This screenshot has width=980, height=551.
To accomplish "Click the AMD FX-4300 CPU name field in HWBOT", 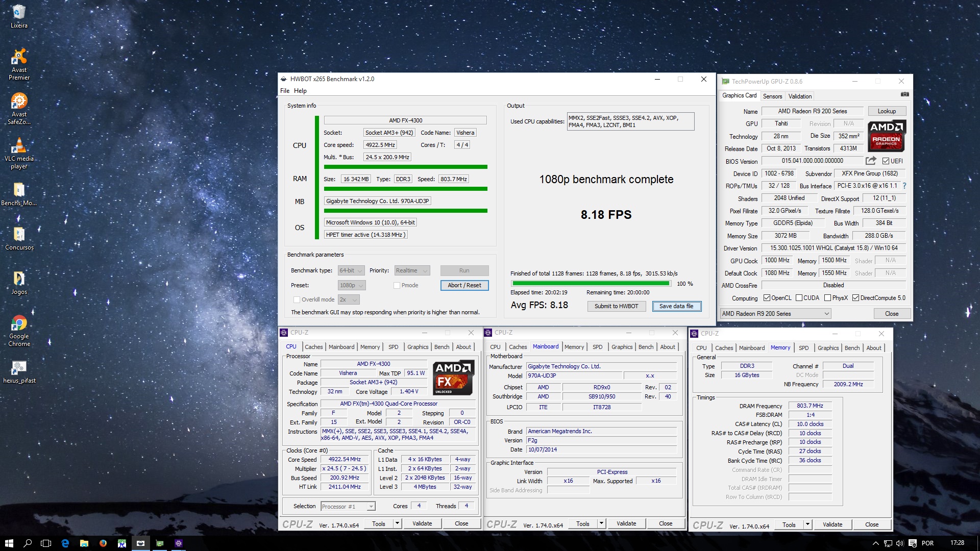I will click(x=405, y=120).
